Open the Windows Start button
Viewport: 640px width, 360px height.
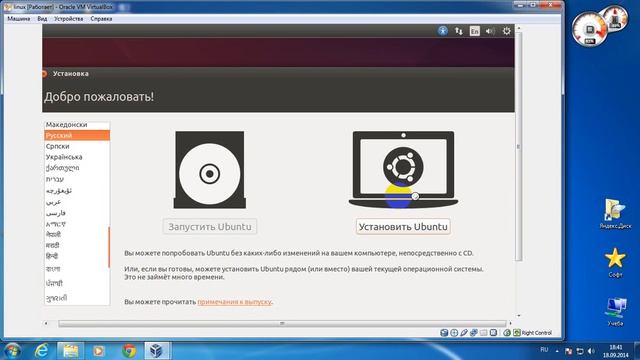[x=12, y=351]
